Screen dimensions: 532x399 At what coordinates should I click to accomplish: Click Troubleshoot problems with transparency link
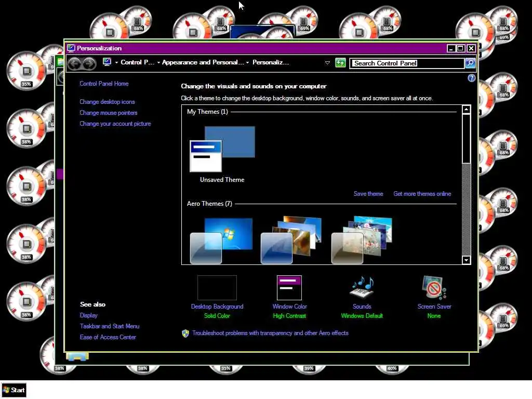pyautogui.click(x=270, y=333)
